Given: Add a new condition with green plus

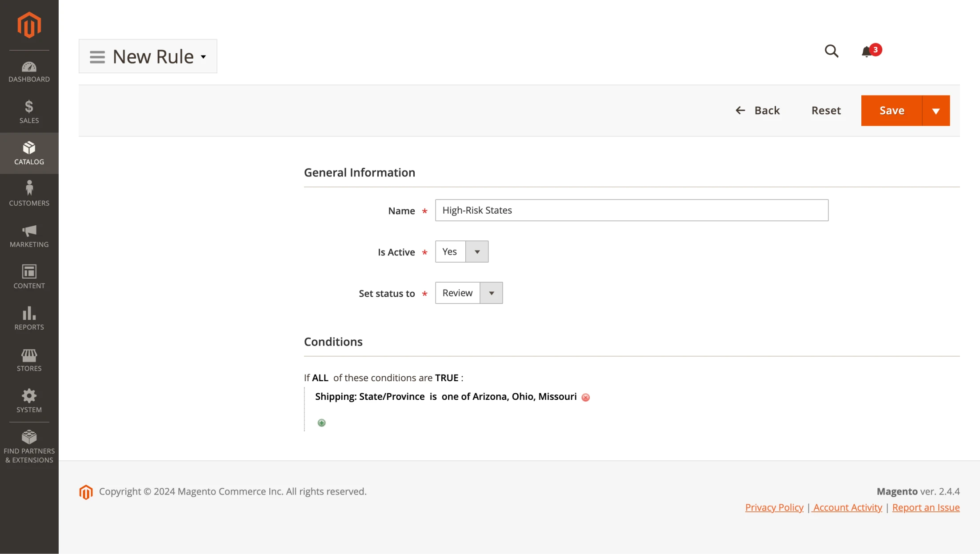Looking at the screenshot, I should click(x=321, y=422).
